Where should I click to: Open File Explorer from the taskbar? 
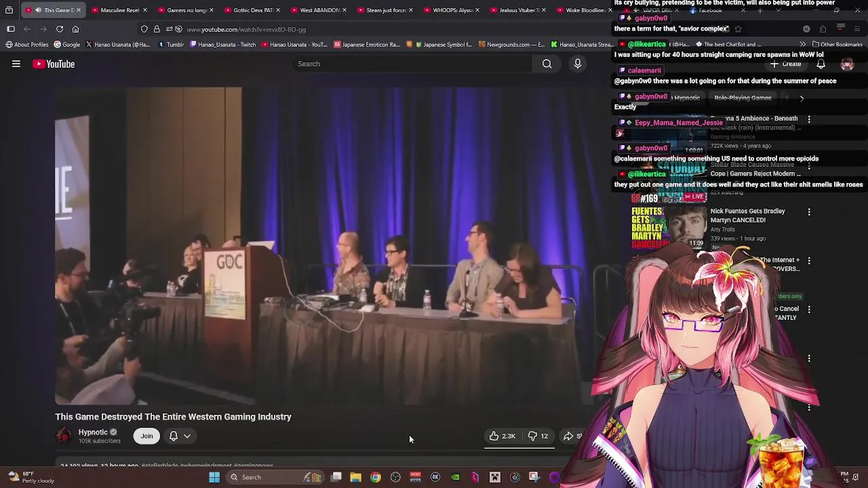coord(355,477)
